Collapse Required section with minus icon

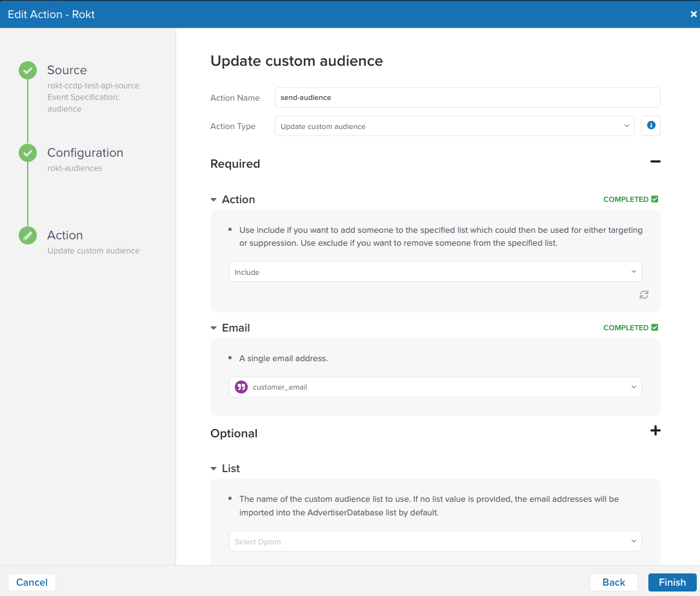tap(655, 162)
